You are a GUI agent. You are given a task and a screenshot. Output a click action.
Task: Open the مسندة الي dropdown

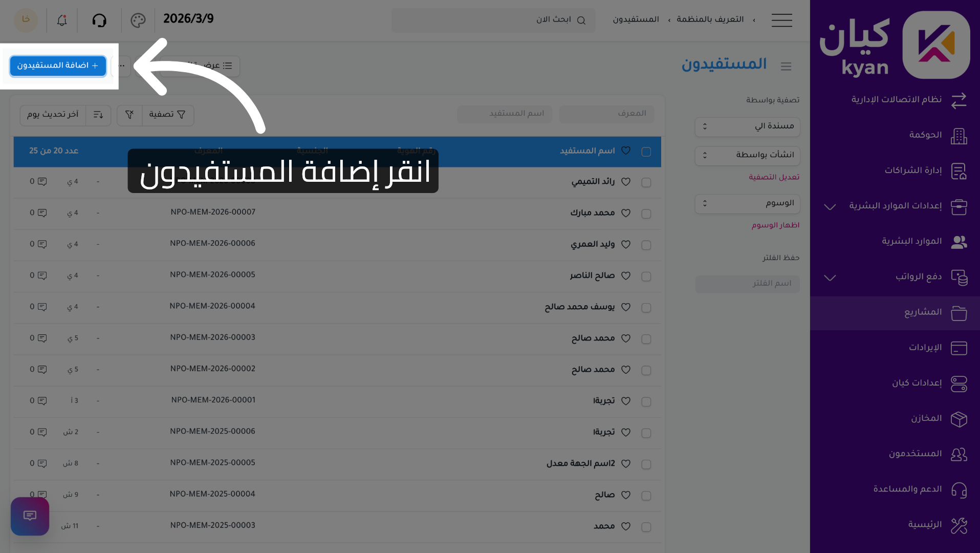click(747, 126)
